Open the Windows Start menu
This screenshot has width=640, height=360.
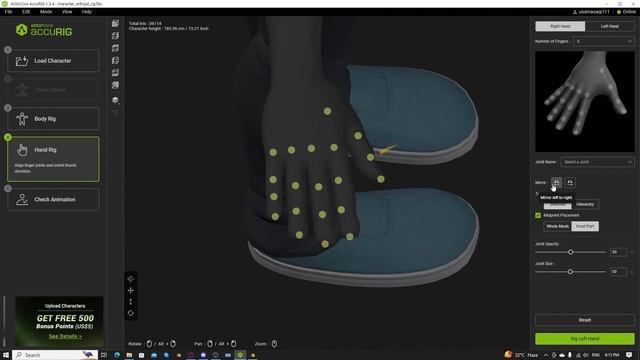point(6,355)
